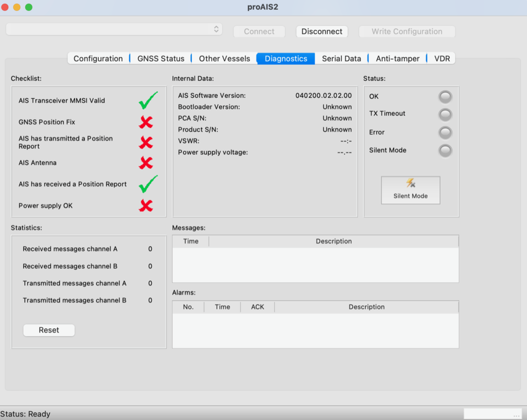The width and height of the screenshot is (527, 420).
Task: Open the Anti-tamper tab
Action: pos(397,59)
